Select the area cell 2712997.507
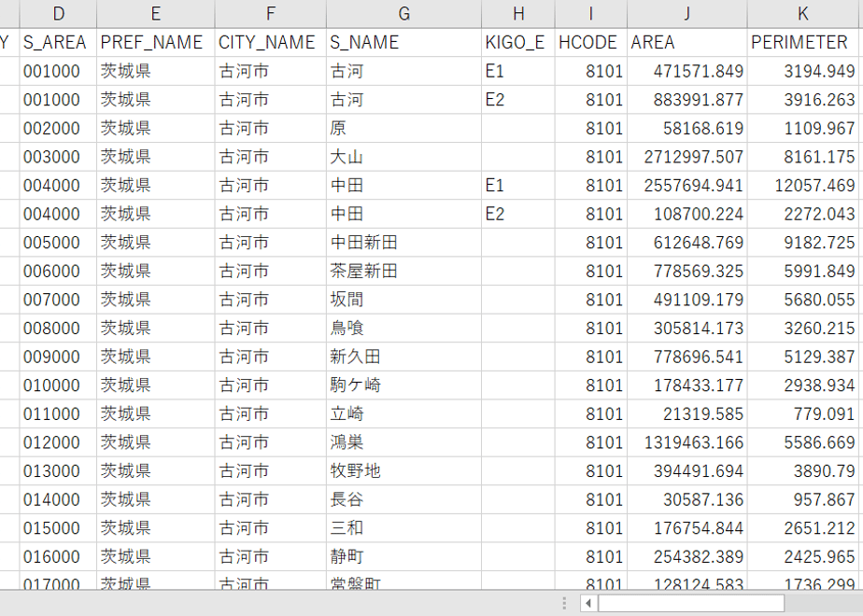The height and width of the screenshot is (616, 863). click(x=686, y=157)
